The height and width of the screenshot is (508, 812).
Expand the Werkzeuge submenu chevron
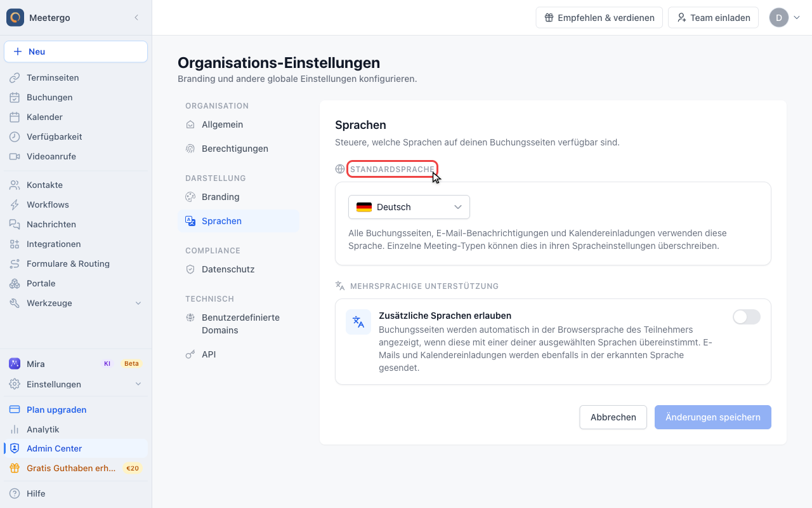click(138, 303)
